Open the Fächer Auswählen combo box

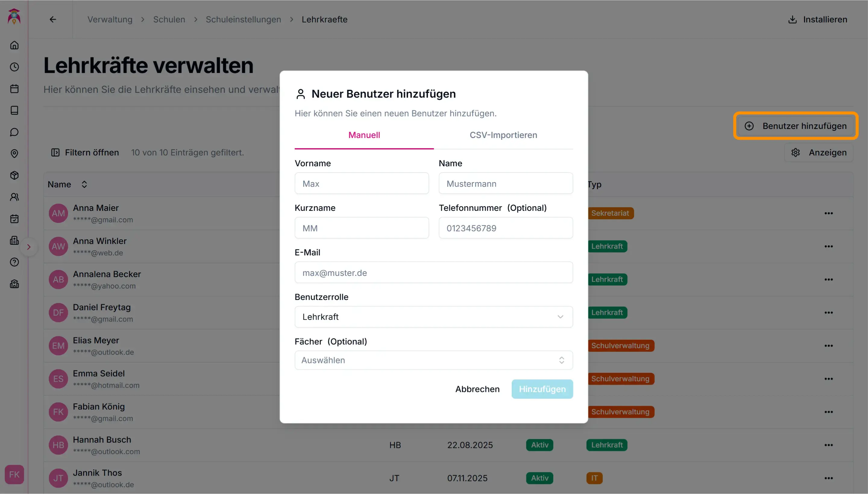433,360
